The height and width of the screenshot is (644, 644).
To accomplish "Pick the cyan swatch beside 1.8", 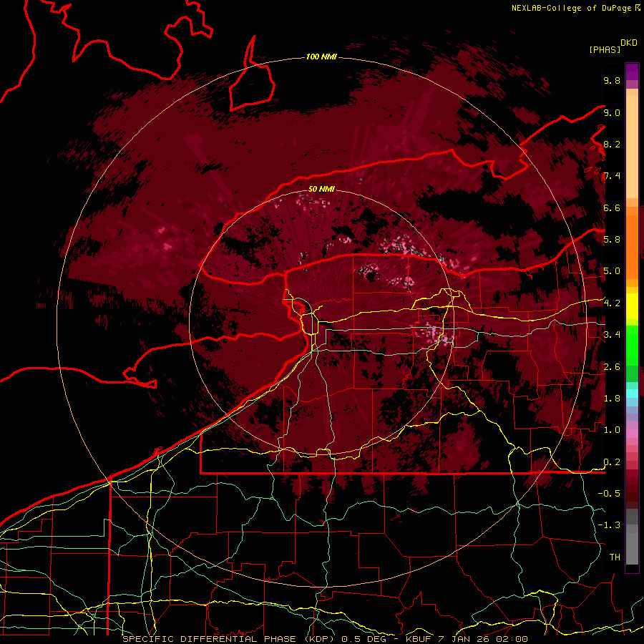I will [x=632, y=394].
